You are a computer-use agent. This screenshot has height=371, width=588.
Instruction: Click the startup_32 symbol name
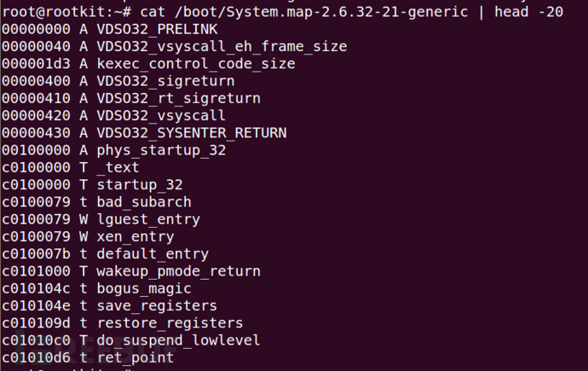pos(139,184)
